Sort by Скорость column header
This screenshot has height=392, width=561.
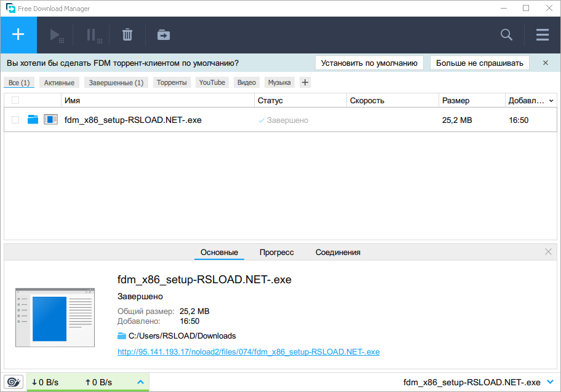pyautogui.click(x=392, y=100)
